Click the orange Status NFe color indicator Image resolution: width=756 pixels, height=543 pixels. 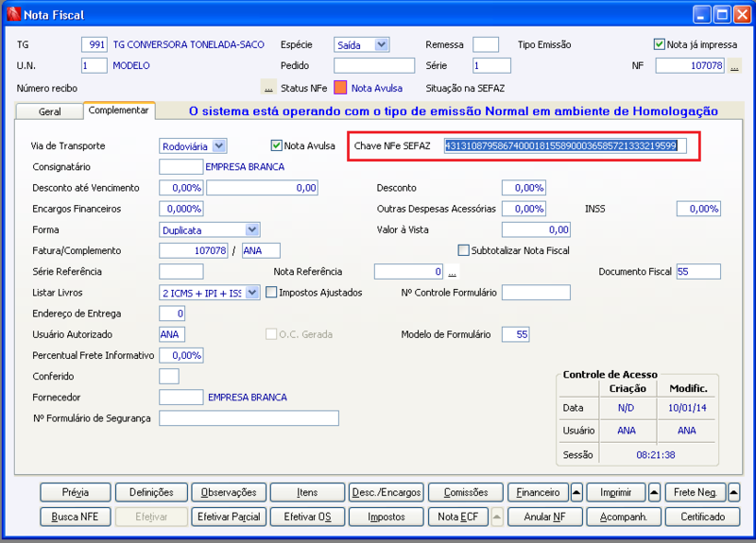point(340,88)
